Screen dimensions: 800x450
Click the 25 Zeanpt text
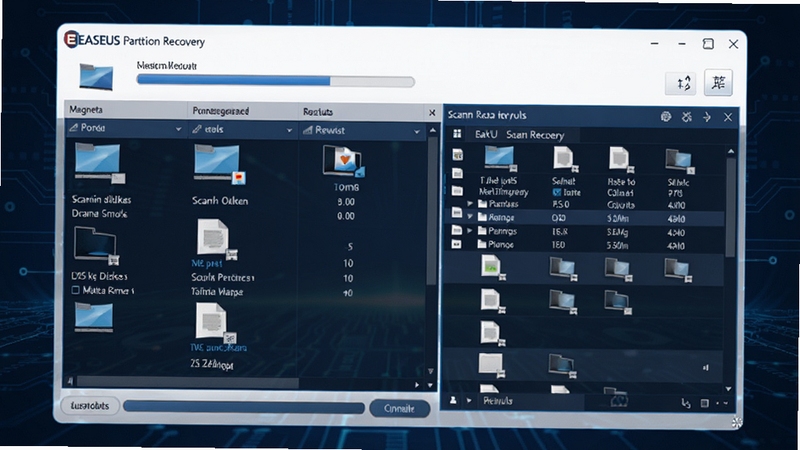211,364
